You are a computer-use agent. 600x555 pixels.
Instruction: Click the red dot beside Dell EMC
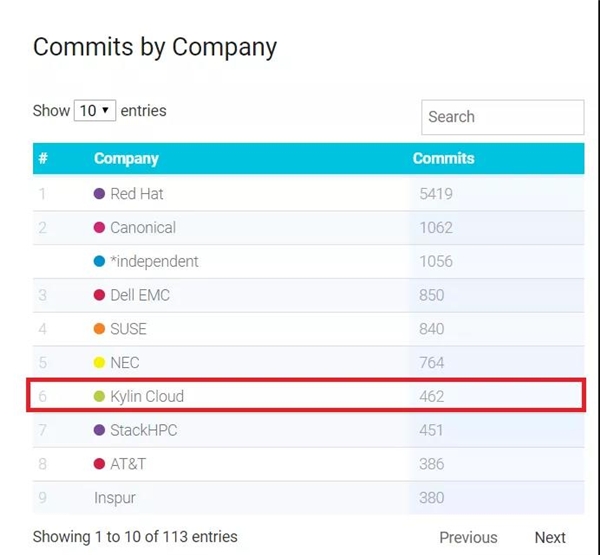point(99,295)
